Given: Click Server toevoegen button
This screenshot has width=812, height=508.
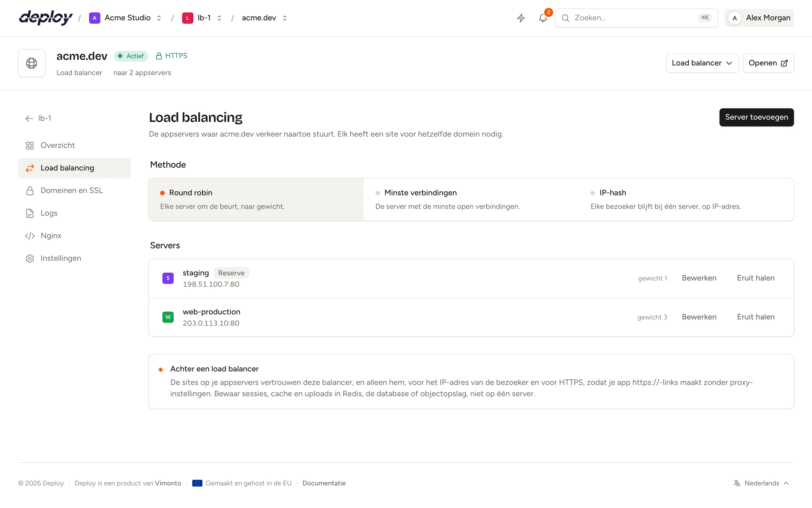Looking at the screenshot, I should point(756,117).
